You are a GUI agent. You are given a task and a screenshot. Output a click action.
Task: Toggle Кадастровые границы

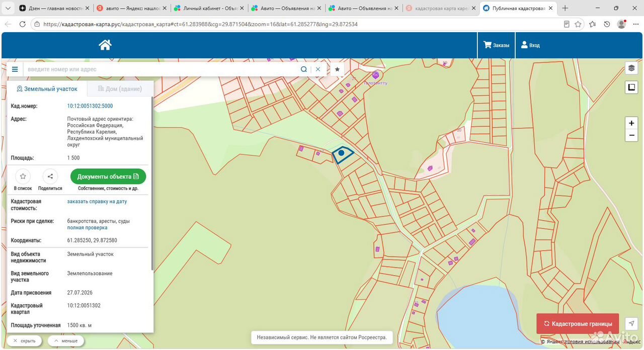pyautogui.click(x=578, y=324)
